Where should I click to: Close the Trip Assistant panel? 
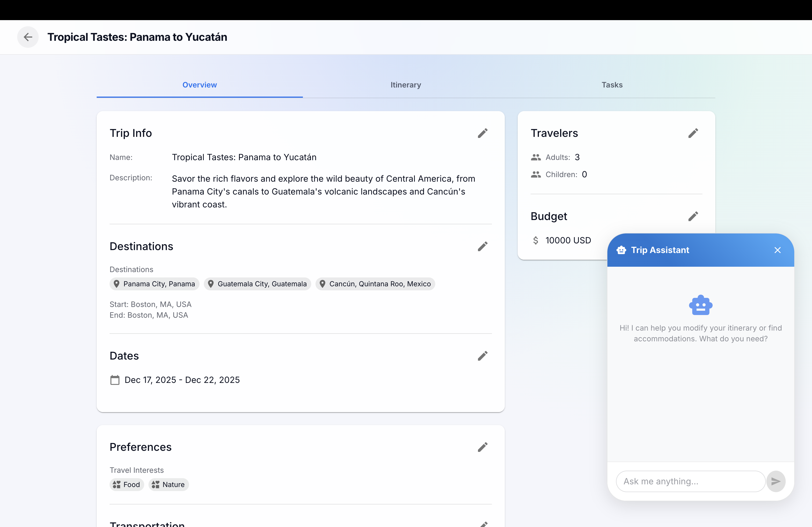click(777, 250)
